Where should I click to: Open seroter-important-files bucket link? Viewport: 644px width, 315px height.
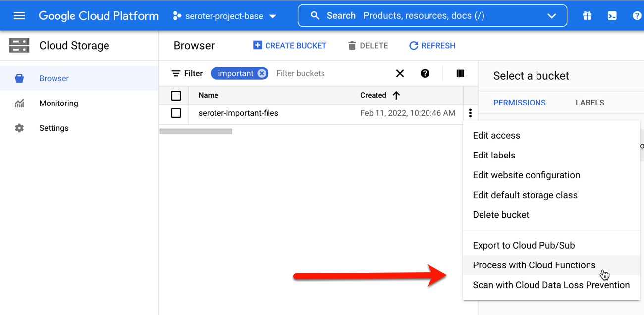238,113
